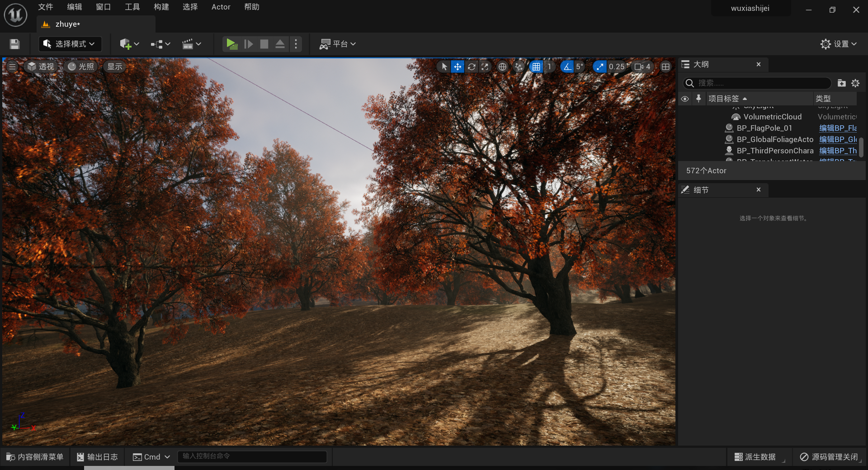Toggle surface snapping icon
The height and width of the screenshot is (470, 868).
(519, 66)
